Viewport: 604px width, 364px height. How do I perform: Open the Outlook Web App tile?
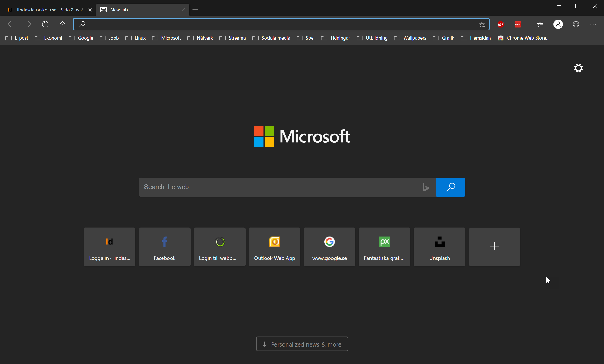click(x=274, y=247)
